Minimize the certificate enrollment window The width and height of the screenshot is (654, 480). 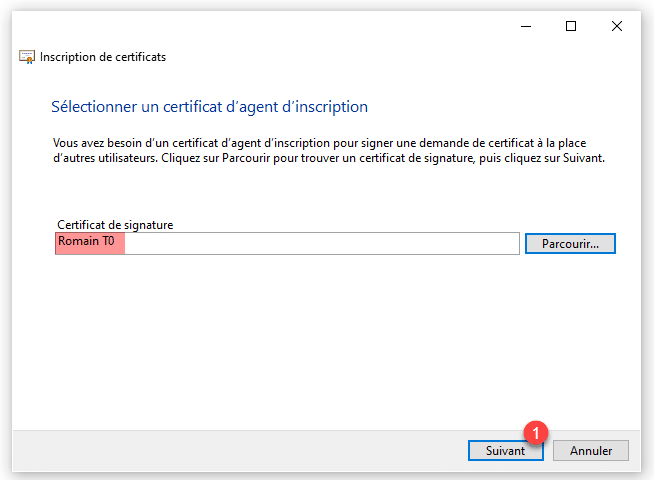coord(524,27)
